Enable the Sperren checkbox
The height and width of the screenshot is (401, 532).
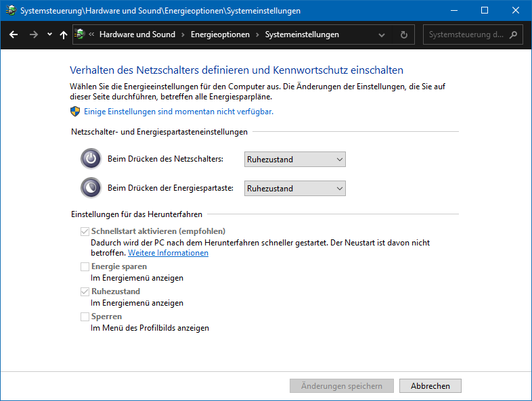pyautogui.click(x=85, y=316)
